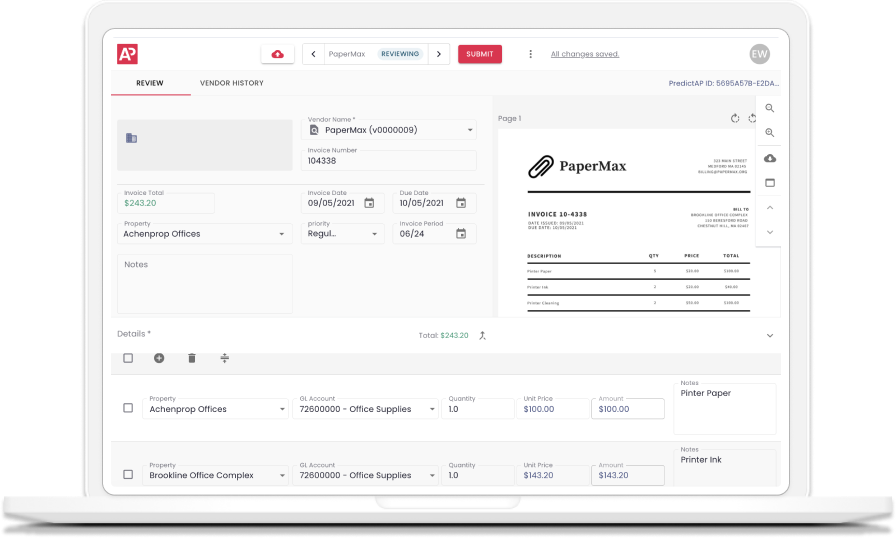Image resolution: width=896 pixels, height=539 pixels.
Task: Open Property dropdown on Pinter Paper line
Action: click(215, 409)
